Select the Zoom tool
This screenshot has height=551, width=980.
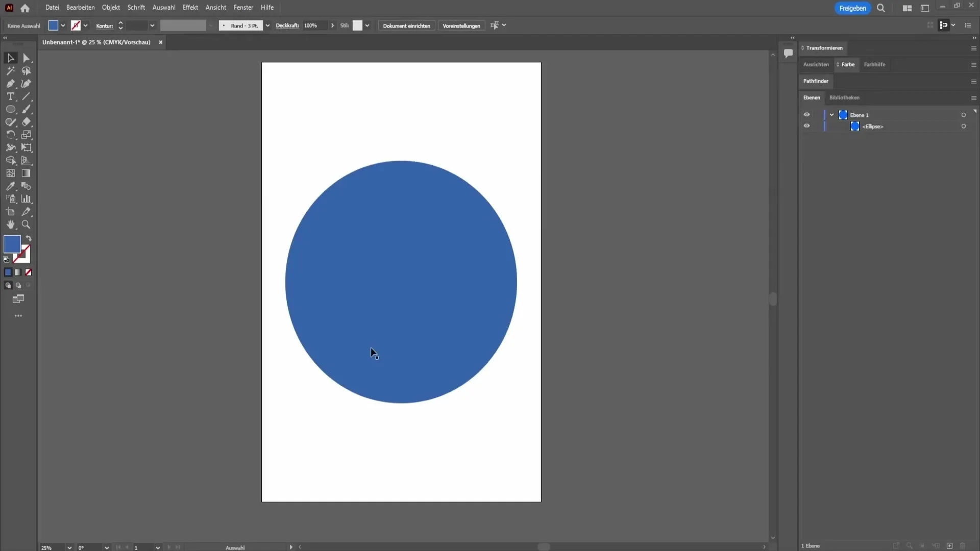[x=27, y=224]
